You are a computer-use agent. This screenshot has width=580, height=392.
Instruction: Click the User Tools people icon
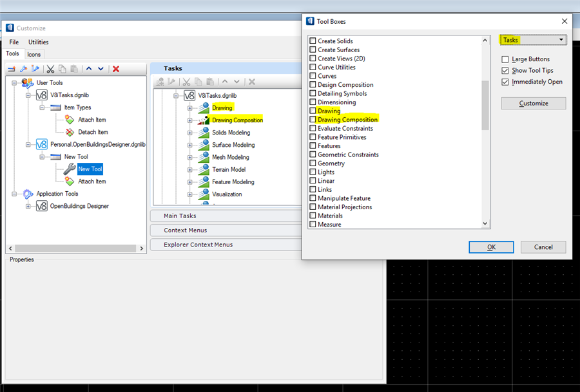pos(27,83)
